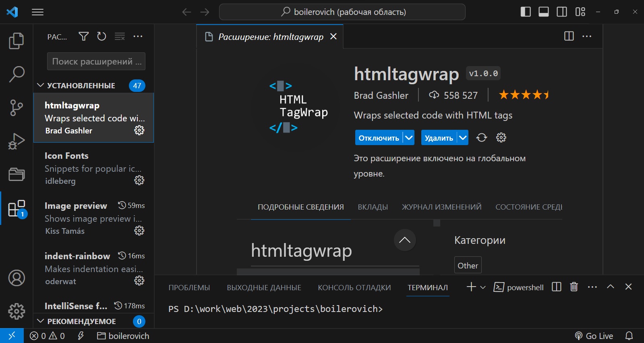The height and width of the screenshot is (343, 644).
Task: Open the Project Manager folder icon
Action: [x=17, y=175]
